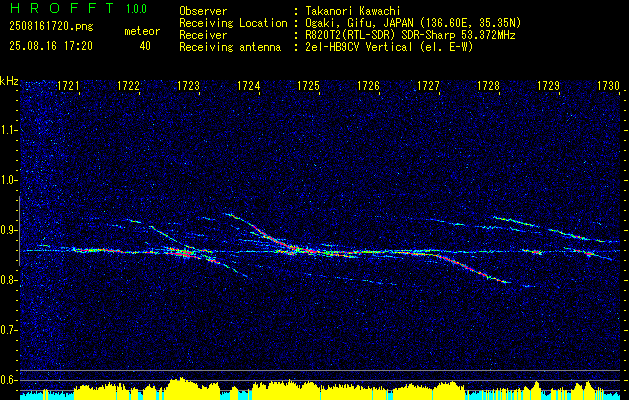This screenshot has height=400, width=629.
Task: Click the 1723 time axis marker
Action: point(189,86)
